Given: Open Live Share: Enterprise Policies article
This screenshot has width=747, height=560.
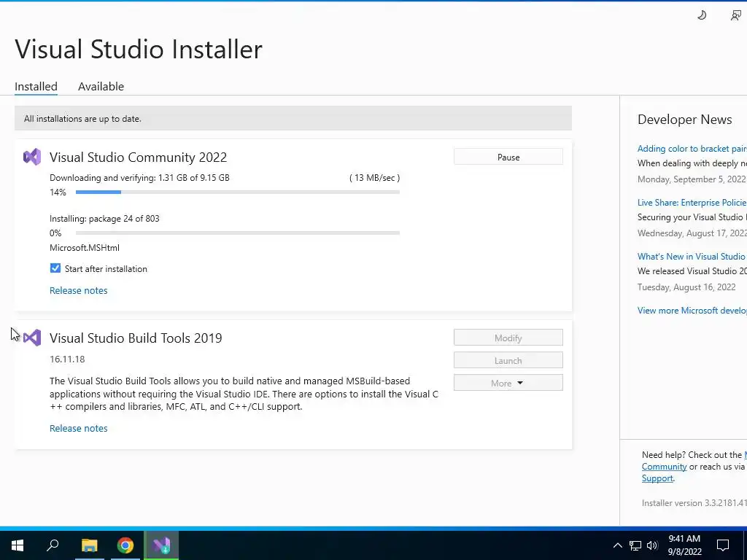Looking at the screenshot, I should [692, 203].
